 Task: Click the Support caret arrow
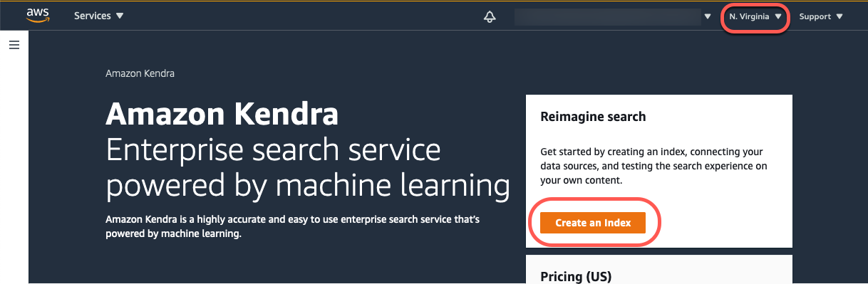(x=839, y=16)
